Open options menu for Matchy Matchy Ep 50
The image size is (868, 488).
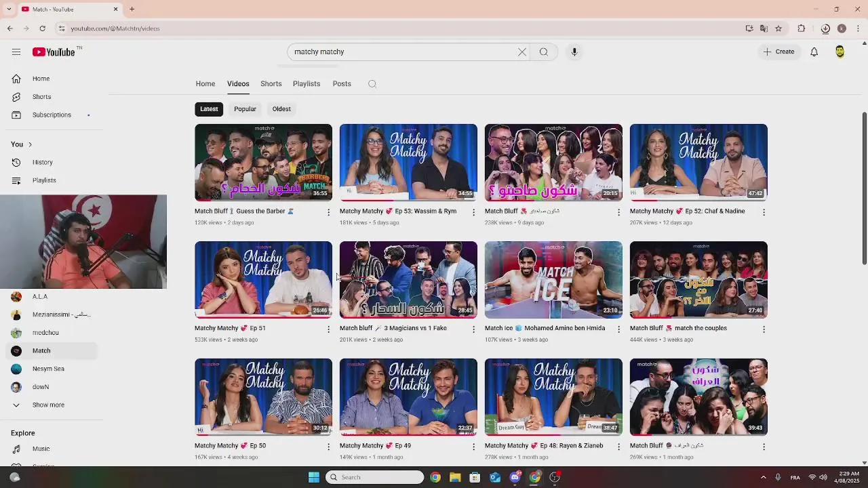click(x=329, y=447)
